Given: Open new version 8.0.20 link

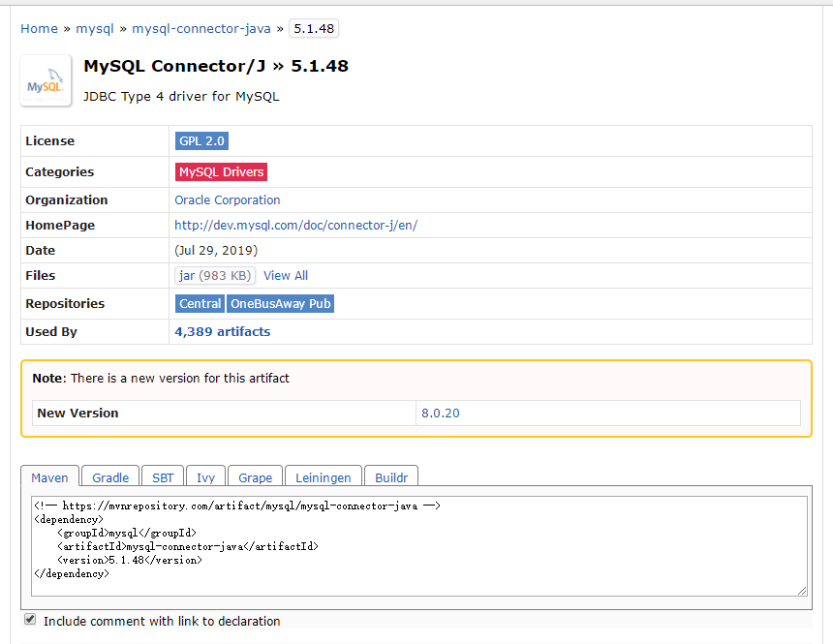Looking at the screenshot, I should 440,413.
